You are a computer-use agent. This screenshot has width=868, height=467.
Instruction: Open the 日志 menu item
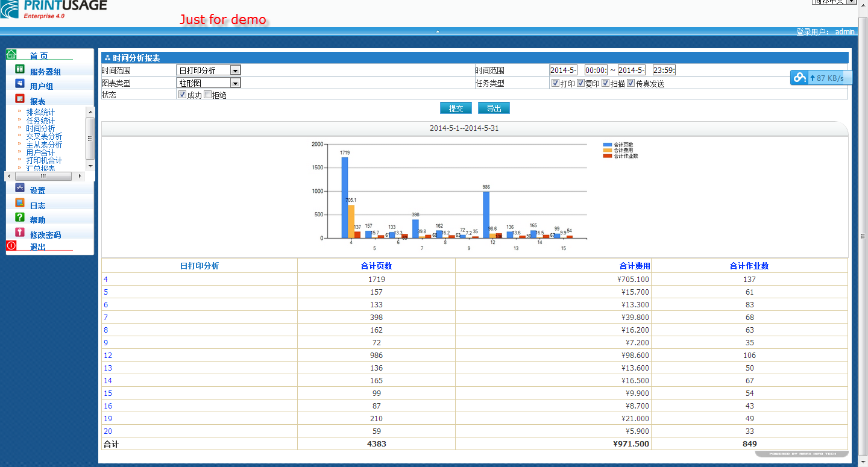[x=37, y=205]
